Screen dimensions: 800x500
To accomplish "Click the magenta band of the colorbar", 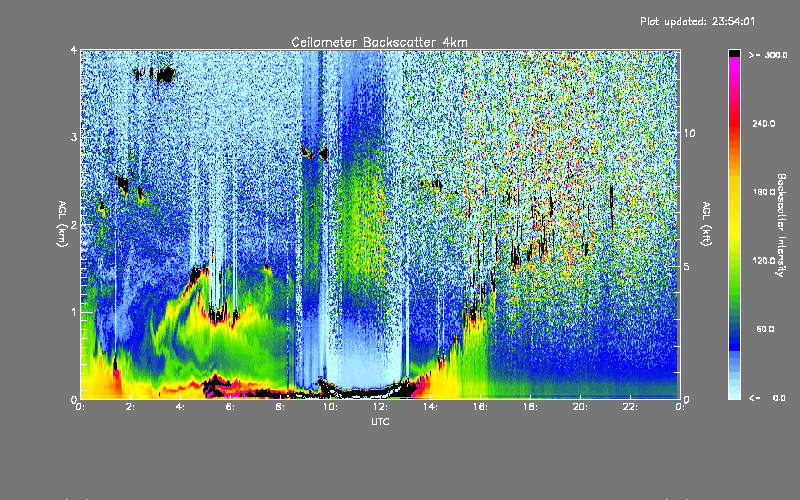I will (x=734, y=62).
